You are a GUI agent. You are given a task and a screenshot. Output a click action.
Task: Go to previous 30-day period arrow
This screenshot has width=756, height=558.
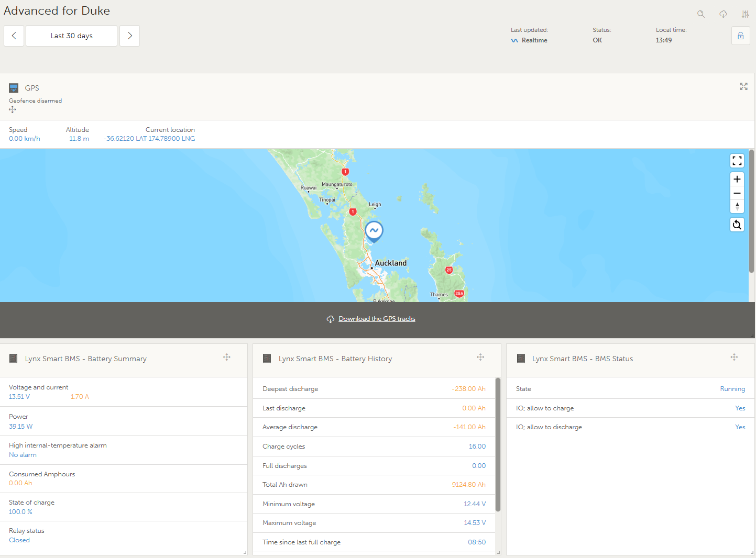click(x=14, y=36)
